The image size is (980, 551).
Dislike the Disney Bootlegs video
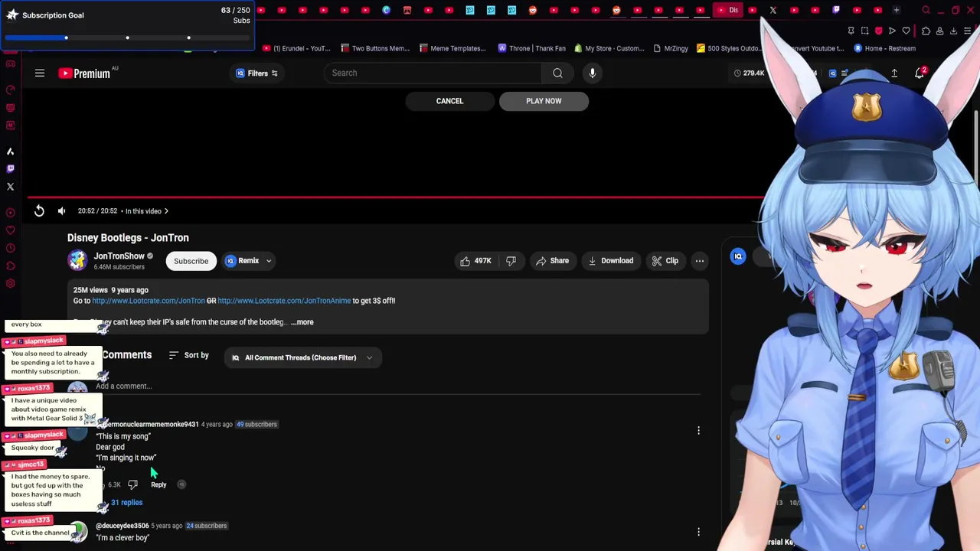click(511, 261)
